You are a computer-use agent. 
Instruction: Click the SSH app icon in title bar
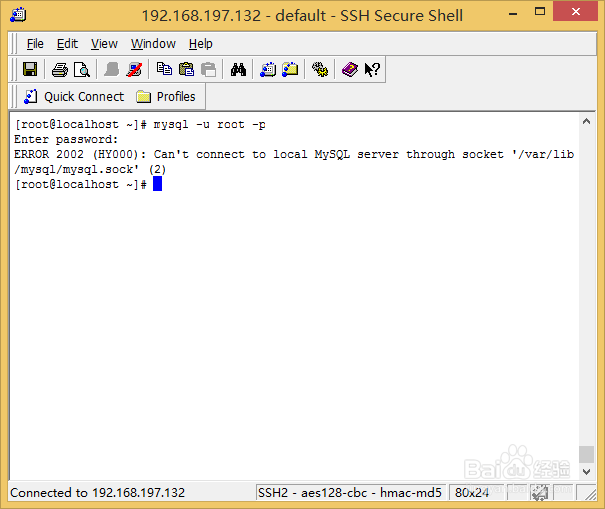pos(18,15)
